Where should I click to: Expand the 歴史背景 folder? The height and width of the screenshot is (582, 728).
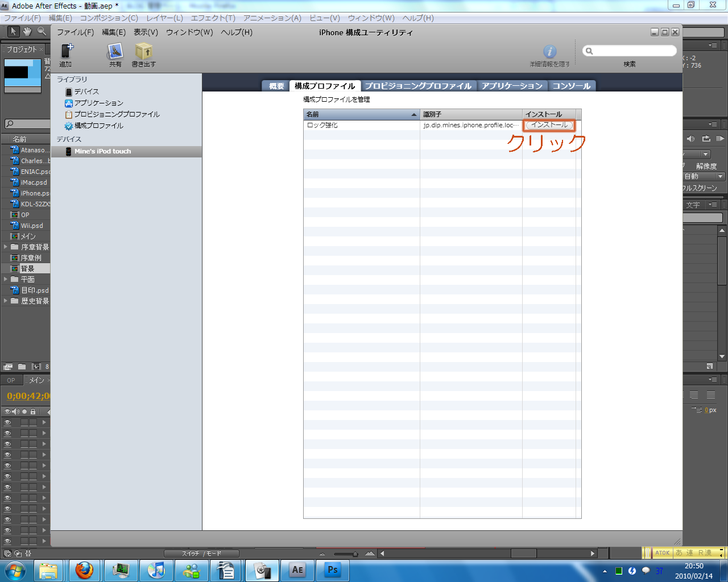coord(6,301)
